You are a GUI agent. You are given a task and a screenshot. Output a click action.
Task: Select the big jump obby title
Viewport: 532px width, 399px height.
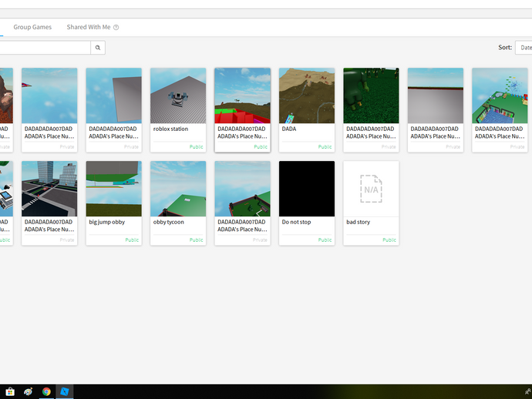point(107,222)
